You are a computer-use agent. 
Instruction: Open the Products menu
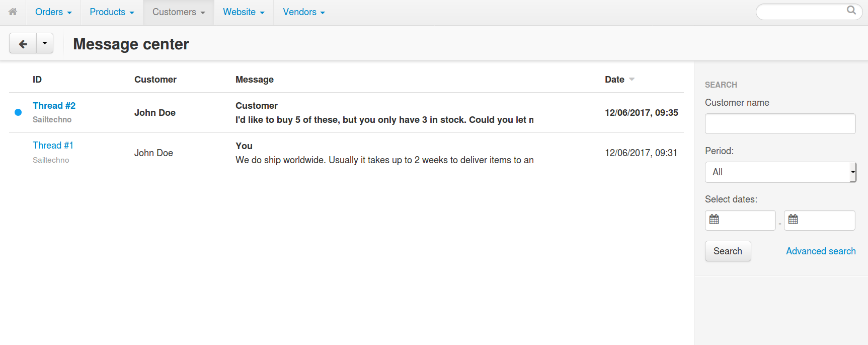(112, 12)
